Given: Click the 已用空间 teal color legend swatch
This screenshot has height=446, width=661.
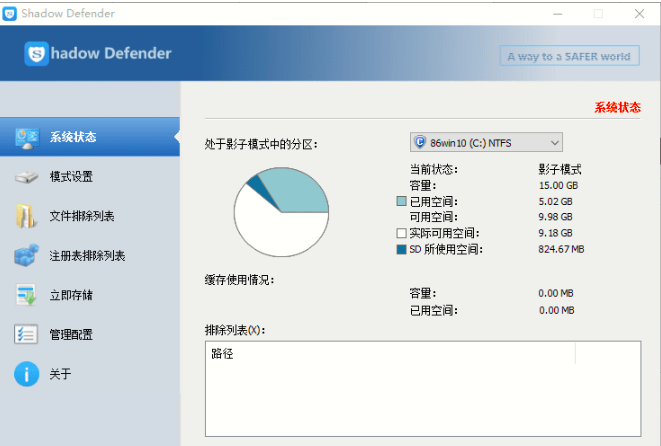Looking at the screenshot, I should pyautogui.click(x=401, y=202).
